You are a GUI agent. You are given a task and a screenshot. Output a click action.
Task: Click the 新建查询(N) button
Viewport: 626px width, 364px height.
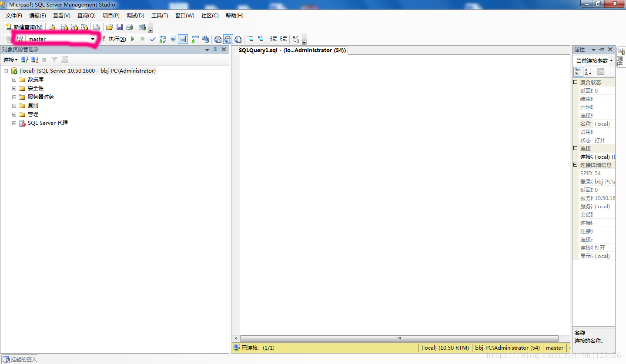[24, 27]
